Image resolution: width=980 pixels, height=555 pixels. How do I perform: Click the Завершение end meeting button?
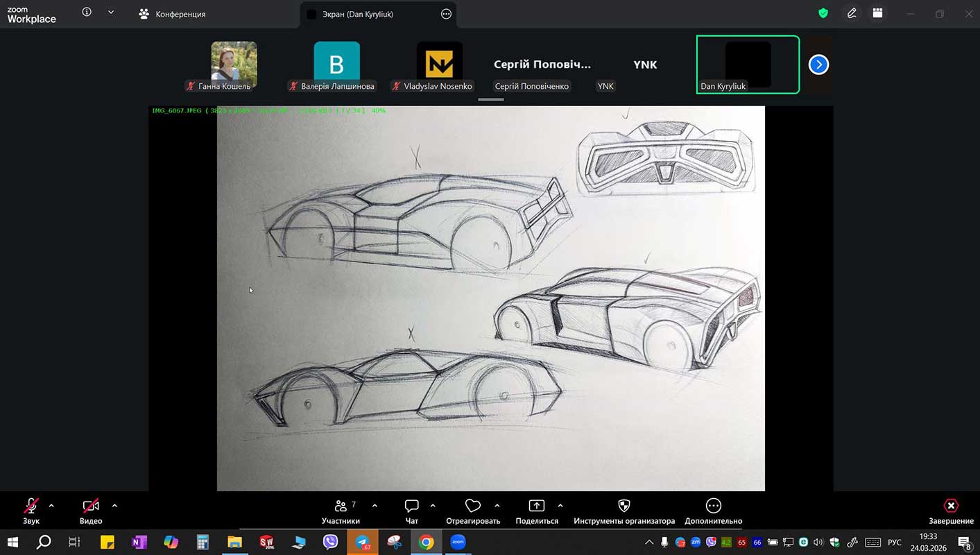(951, 511)
